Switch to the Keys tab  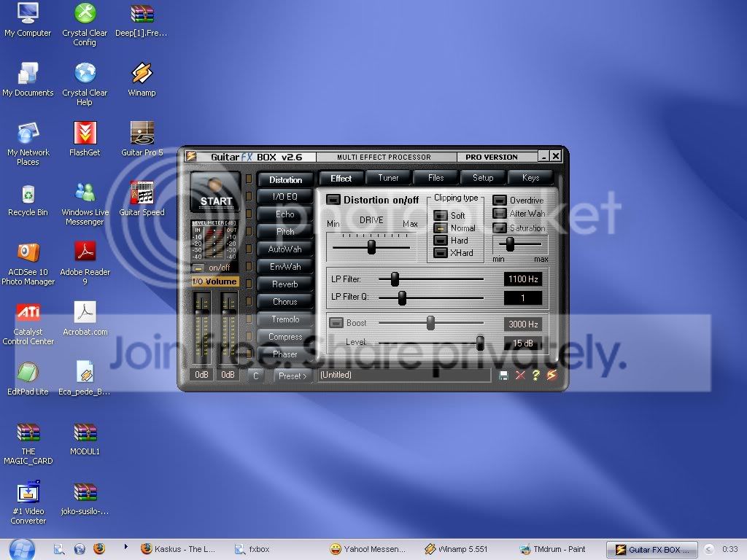530,178
